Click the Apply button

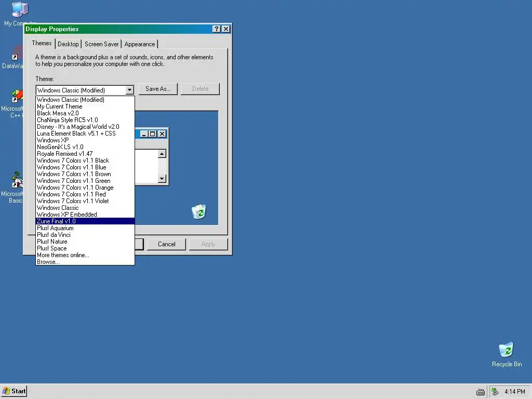pos(208,244)
